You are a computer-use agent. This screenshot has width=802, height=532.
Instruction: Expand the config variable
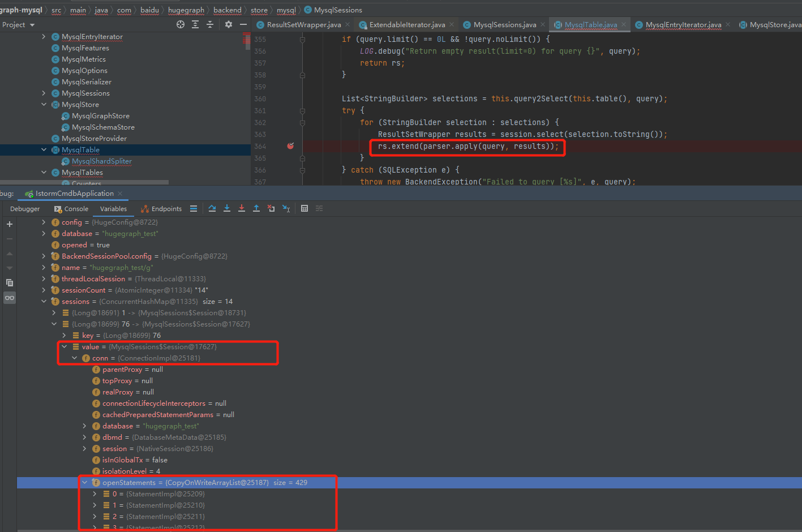pos(44,222)
